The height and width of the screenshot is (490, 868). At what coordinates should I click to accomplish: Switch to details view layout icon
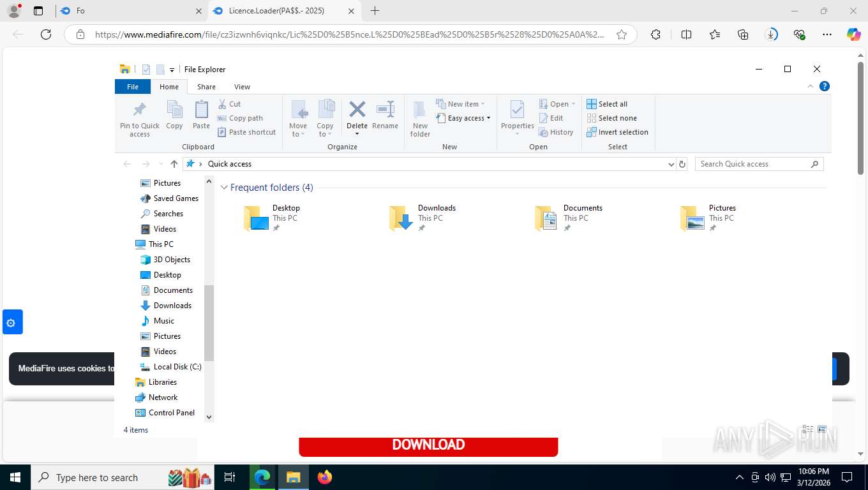pyautogui.click(x=808, y=429)
